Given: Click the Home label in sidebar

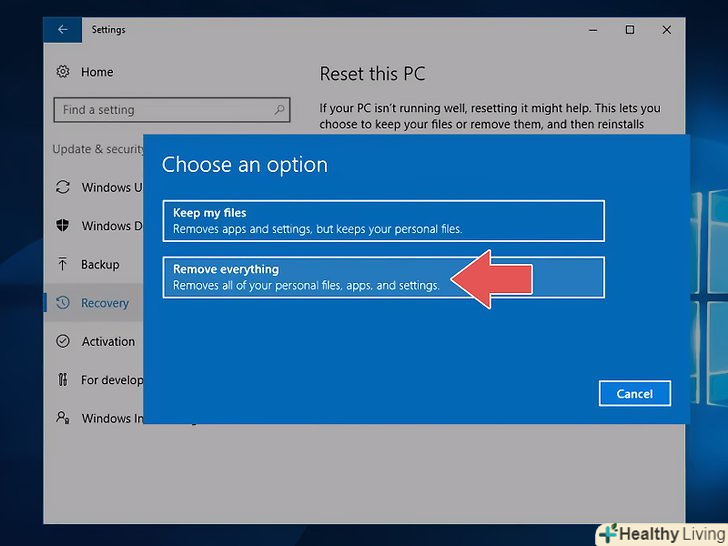Looking at the screenshot, I should (x=97, y=72).
